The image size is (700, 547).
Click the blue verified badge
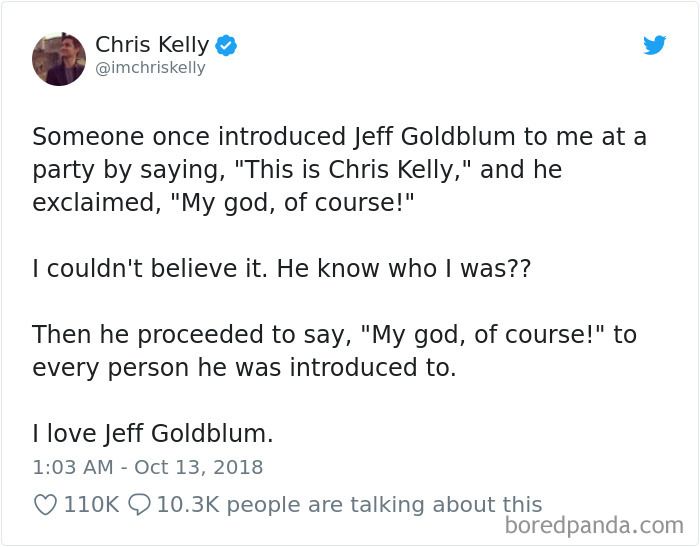[227, 45]
